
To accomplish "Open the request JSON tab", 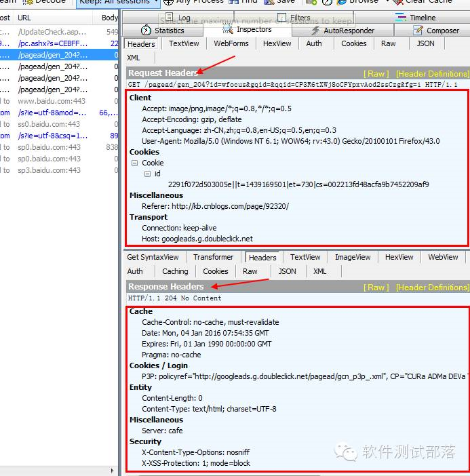I will 425,43.
